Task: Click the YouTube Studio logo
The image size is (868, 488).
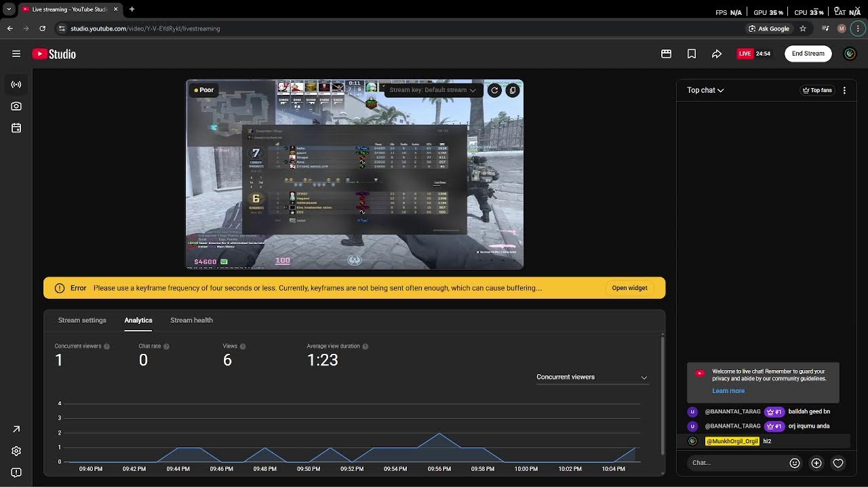Action: (54, 54)
